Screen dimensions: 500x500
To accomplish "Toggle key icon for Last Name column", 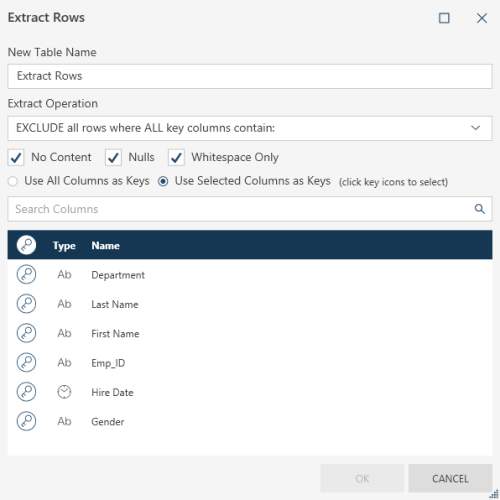I will (x=26, y=304).
